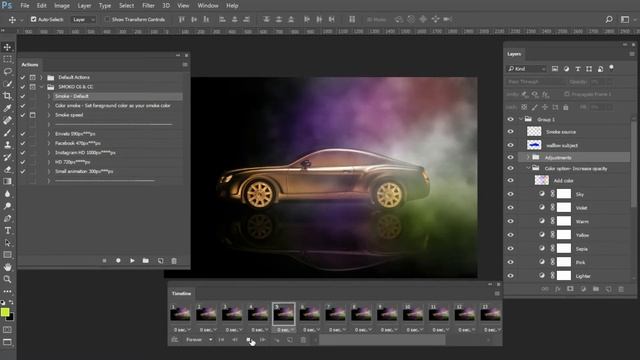Expand the Adjustments layer group
Image resolution: width=640 pixels, height=360 pixels.
pos(528,157)
